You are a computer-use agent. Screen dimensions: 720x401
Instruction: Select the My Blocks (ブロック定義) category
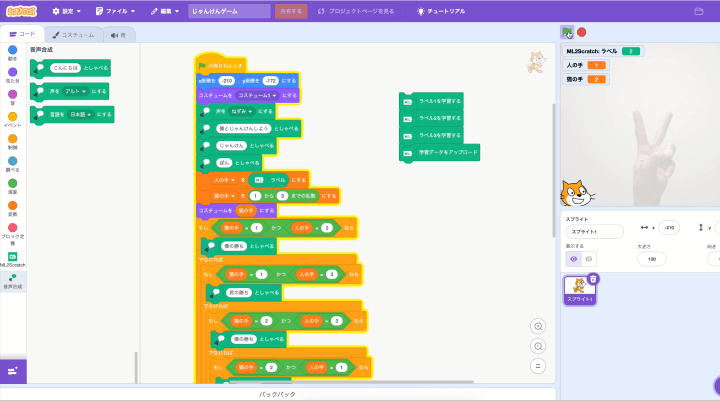click(12, 234)
